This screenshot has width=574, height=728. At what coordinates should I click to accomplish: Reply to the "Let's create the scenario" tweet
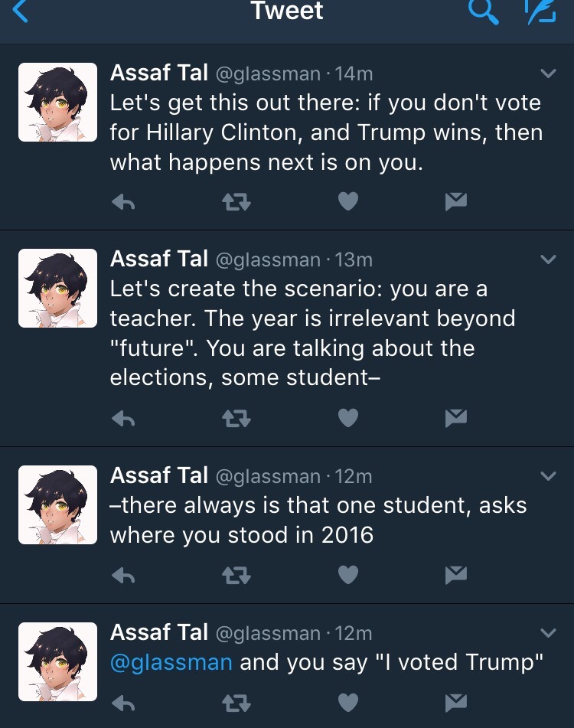coord(124,418)
